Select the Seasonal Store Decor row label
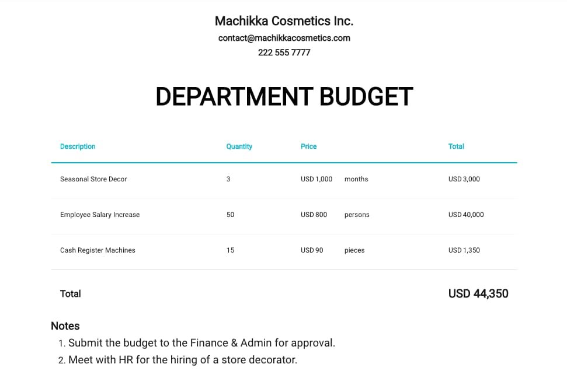Viewport: 567px width, 392px height. coord(93,179)
